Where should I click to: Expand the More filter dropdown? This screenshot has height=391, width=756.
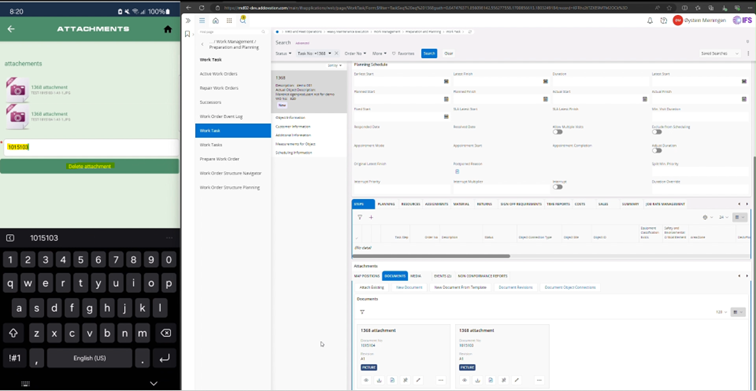pos(379,54)
